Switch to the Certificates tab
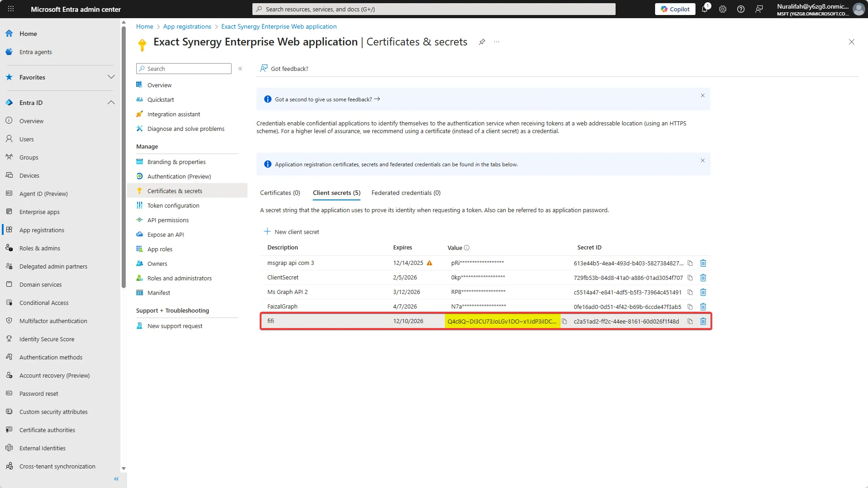 280,193
